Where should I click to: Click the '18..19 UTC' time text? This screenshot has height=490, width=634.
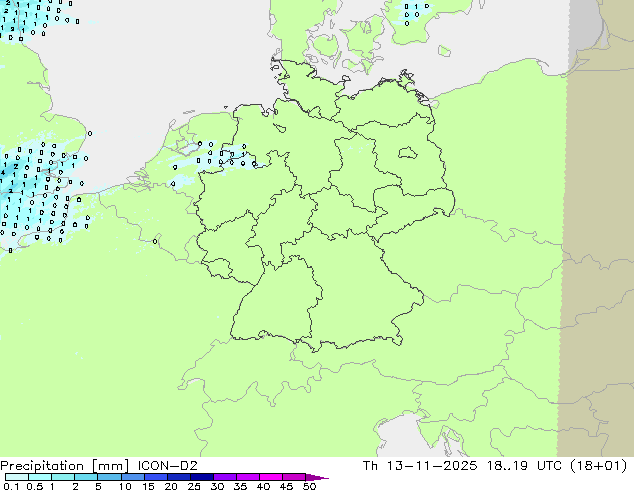(x=525, y=466)
